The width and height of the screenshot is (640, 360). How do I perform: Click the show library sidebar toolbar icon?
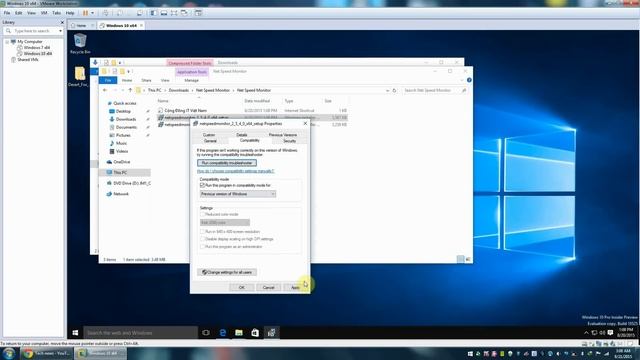153,13
